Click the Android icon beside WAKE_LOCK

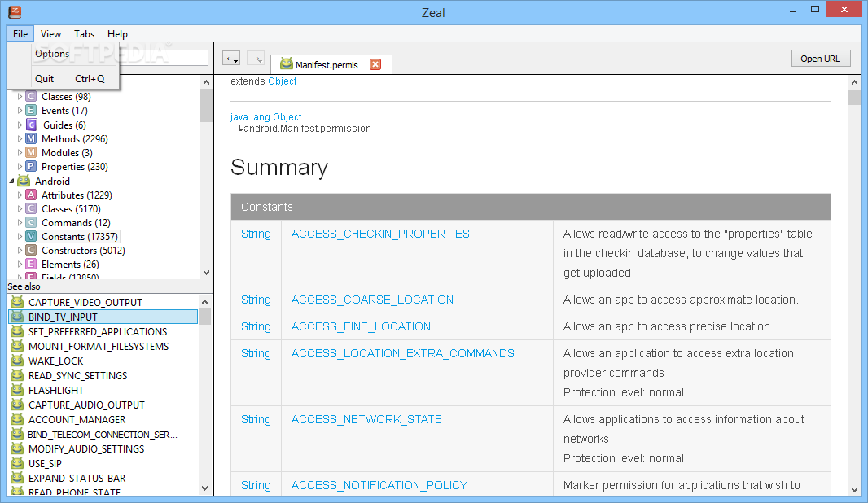(18, 361)
